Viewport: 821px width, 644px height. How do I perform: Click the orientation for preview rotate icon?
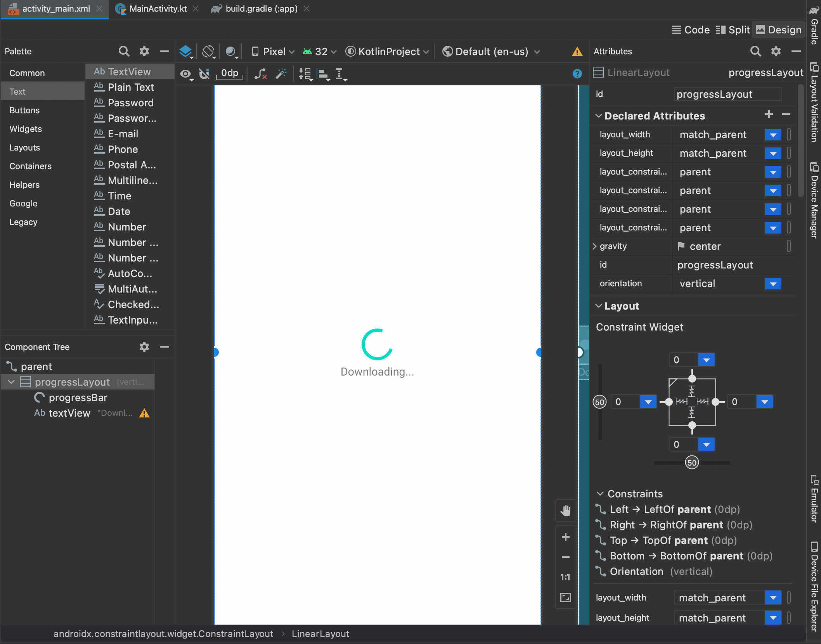click(x=208, y=51)
